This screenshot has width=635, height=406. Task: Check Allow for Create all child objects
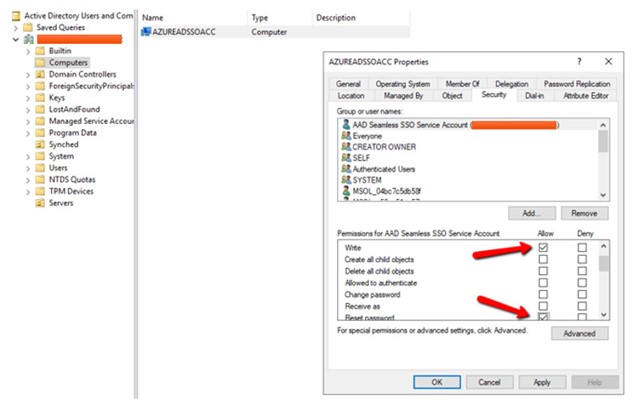coord(543,259)
